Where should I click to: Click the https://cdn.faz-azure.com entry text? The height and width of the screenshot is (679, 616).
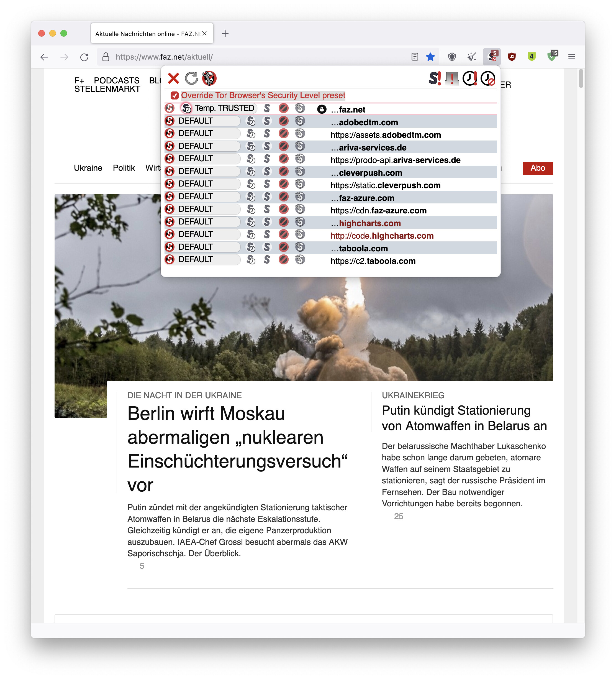tap(378, 211)
